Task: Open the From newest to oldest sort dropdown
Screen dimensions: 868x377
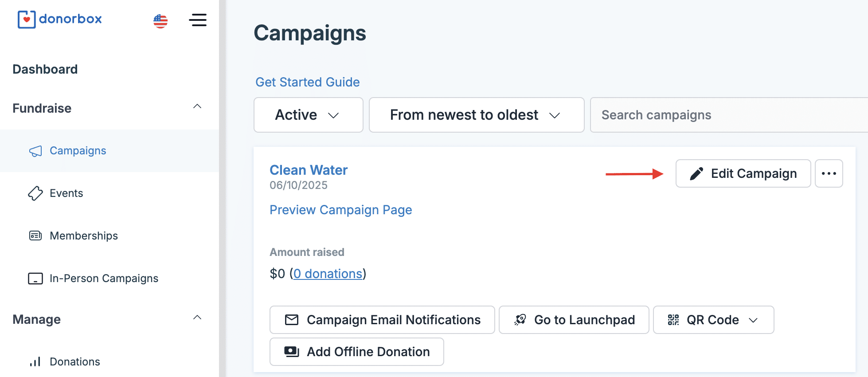Action: click(476, 115)
